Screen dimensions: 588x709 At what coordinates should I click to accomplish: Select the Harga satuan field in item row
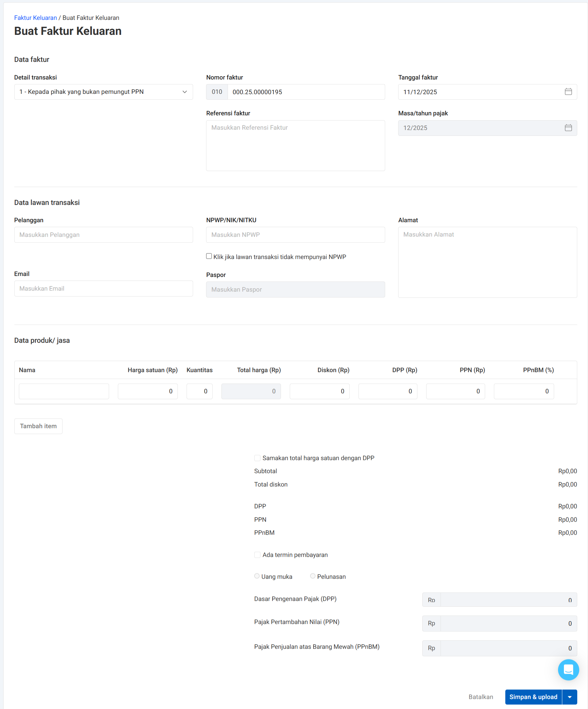(147, 391)
